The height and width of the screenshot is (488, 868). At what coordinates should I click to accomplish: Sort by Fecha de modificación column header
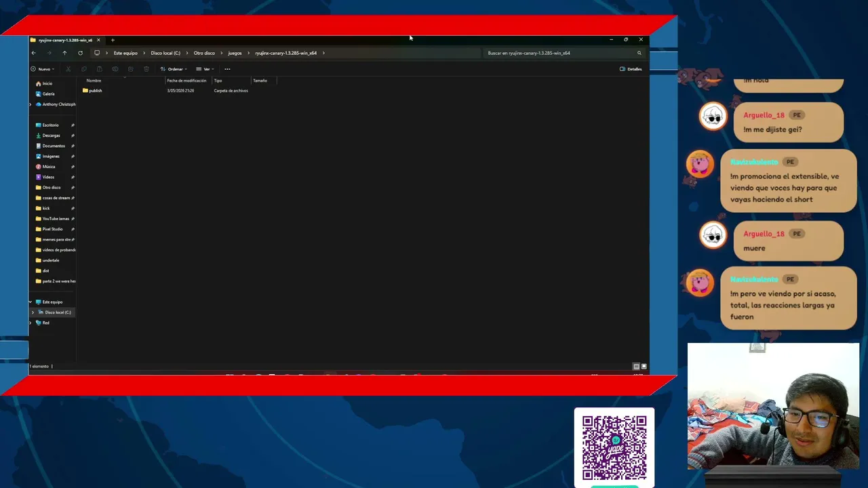click(186, 81)
